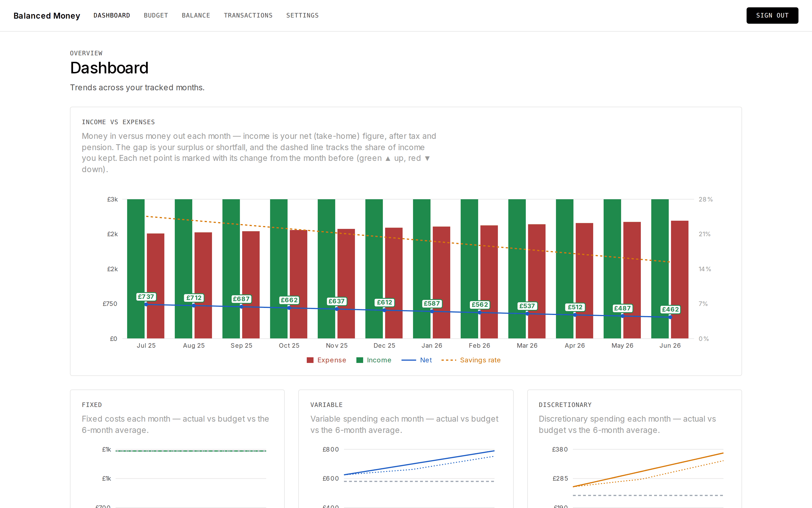
Task: Click the £712 net label for Aug 25
Action: click(x=194, y=298)
